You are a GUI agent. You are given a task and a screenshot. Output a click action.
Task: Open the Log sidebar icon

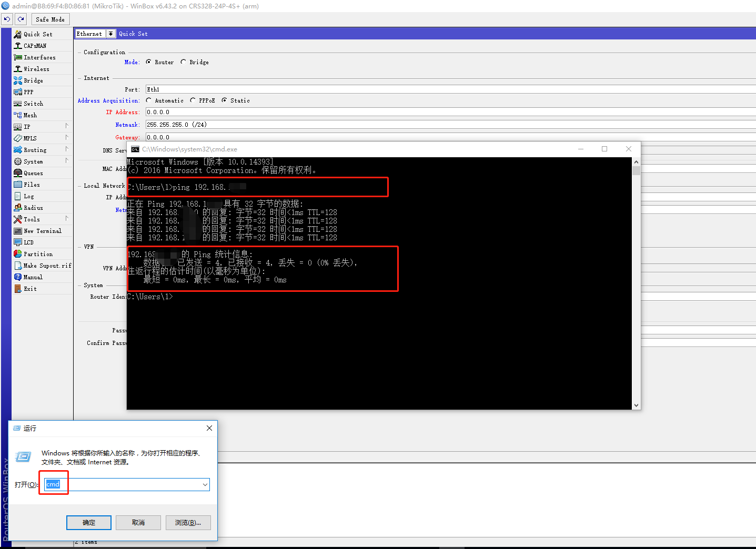[x=18, y=196]
